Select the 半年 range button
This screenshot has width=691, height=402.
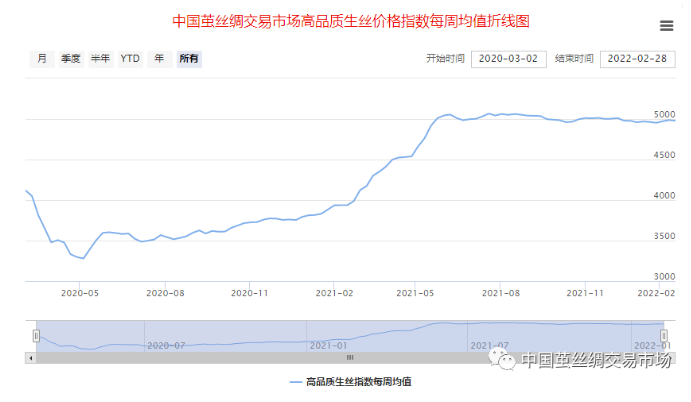tap(100, 59)
